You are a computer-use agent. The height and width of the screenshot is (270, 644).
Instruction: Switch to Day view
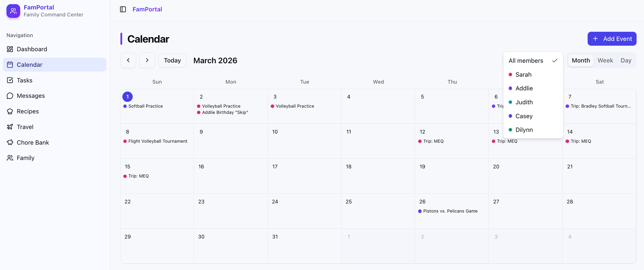[x=626, y=60]
